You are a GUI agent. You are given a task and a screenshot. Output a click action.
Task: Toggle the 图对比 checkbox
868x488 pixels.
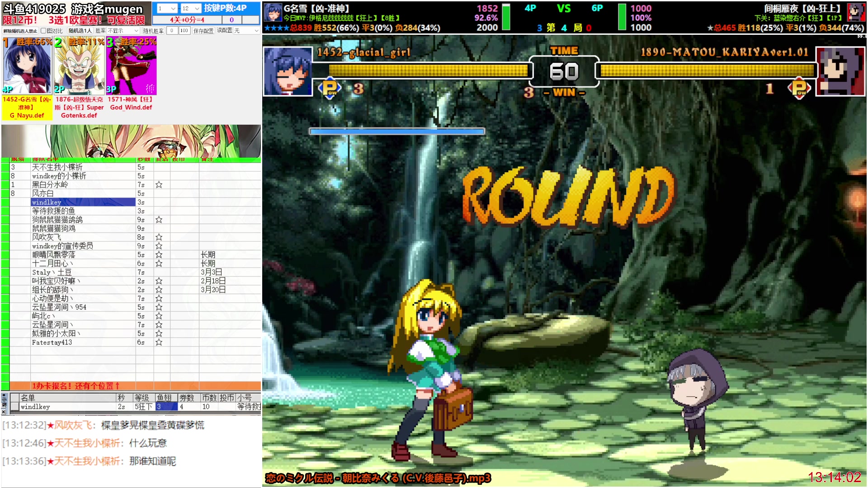tap(43, 31)
